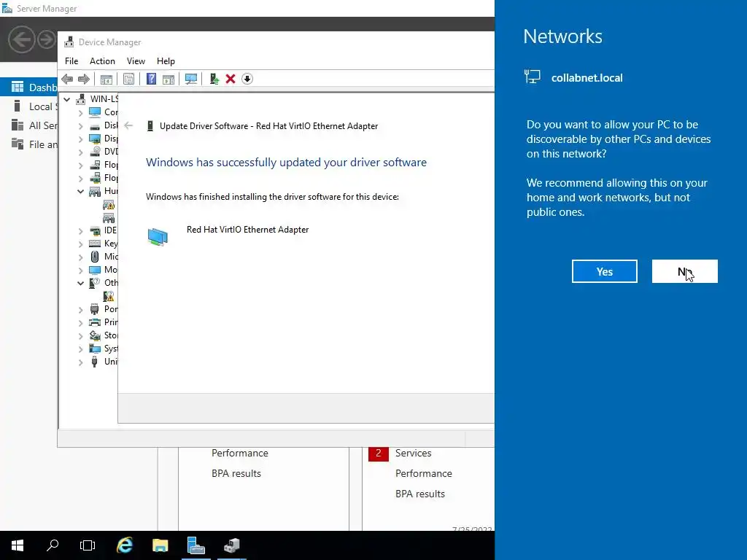Click the Update Driver Software toolbar icon
Viewport: 747px width, 560px height.
[214, 79]
